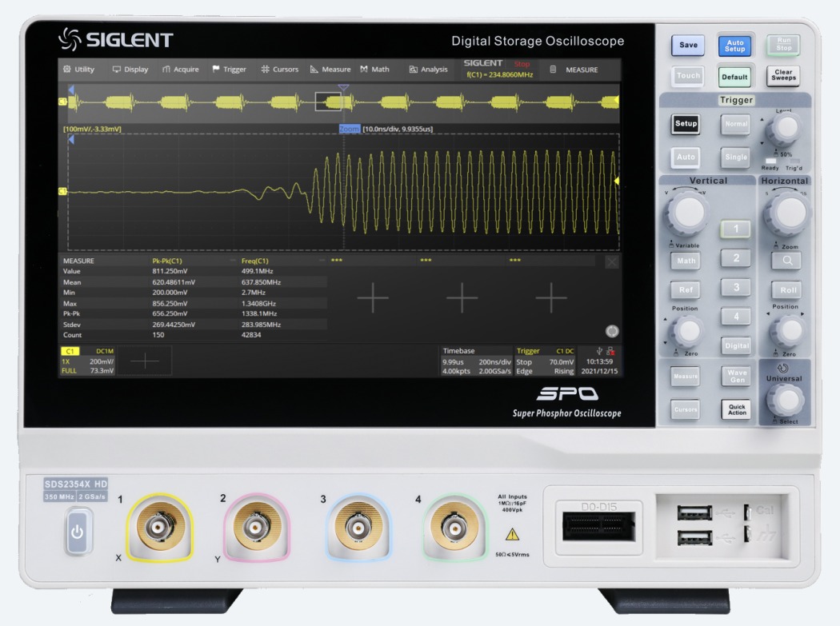This screenshot has height=626, width=840.
Task: Open the C1 channel descriptor box
Action: (x=88, y=361)
